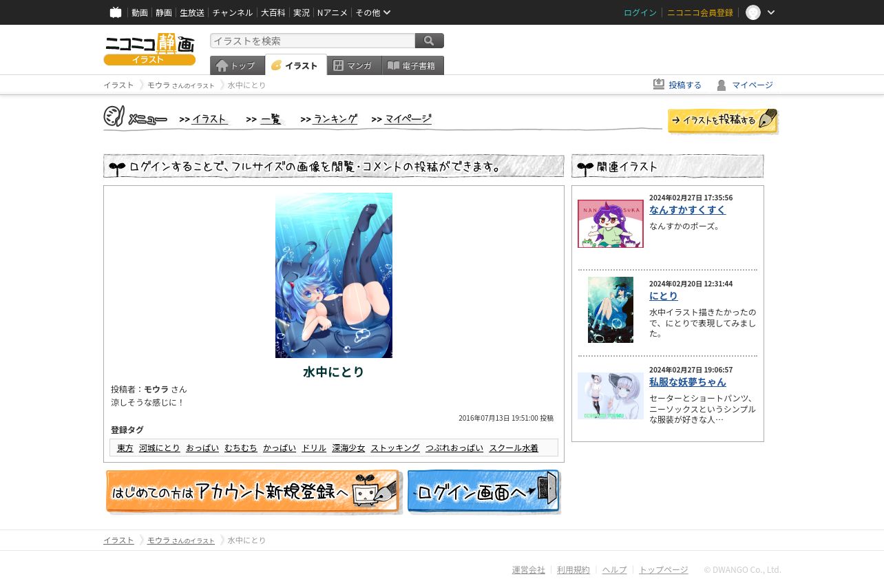This screenshot has height=588, width=884.
Task: Open the 水中にとり main illustration
Action: (334, 275)
